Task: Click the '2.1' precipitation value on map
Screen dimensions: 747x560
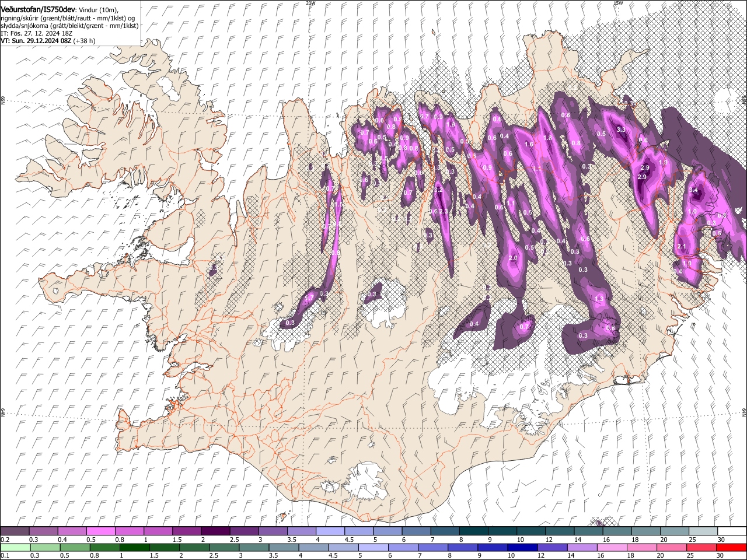Action: click(682, 247)
